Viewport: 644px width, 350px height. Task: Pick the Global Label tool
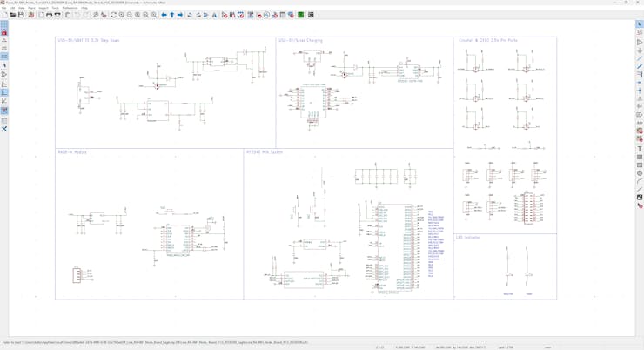pyautogui.click(x=640, y=115)
